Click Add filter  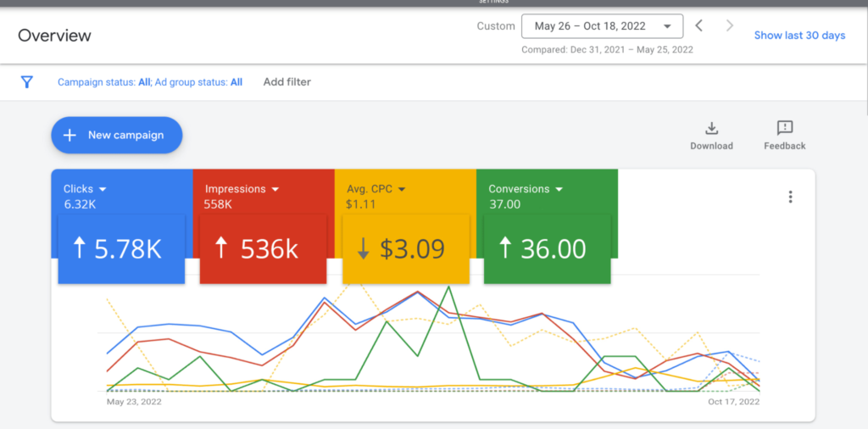tap(287, 82)
